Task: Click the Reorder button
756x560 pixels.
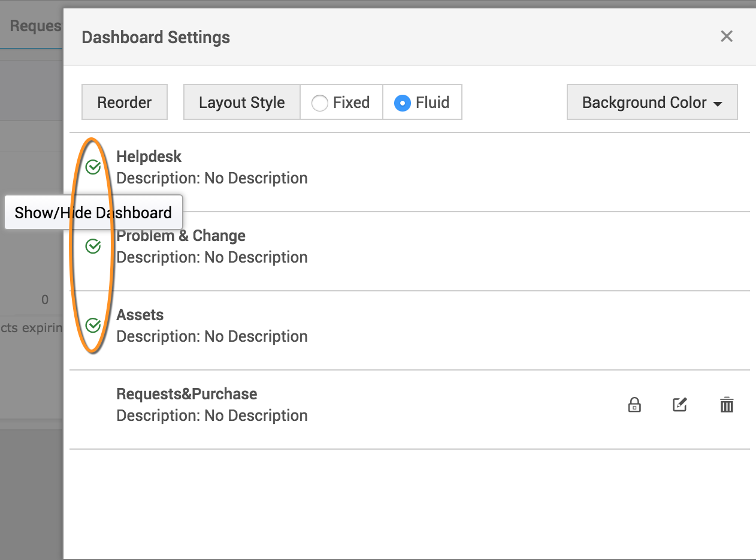Action: click(125, 103)
